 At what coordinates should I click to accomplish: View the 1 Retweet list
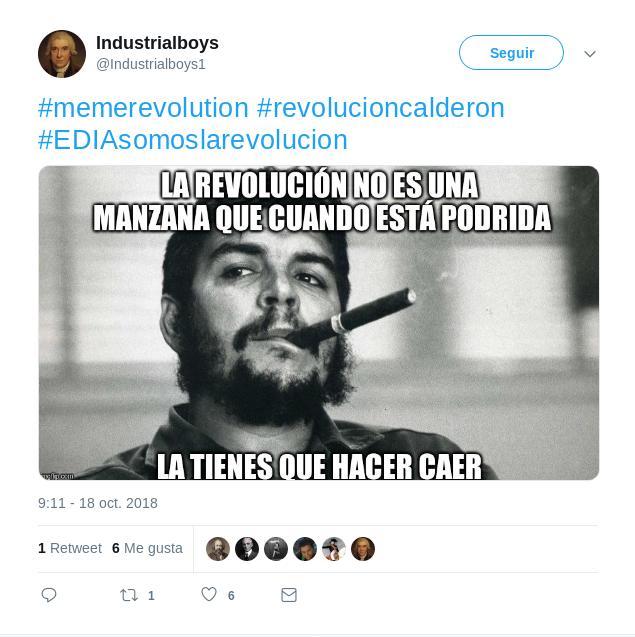pyautogui.click(x=70, y=548)
